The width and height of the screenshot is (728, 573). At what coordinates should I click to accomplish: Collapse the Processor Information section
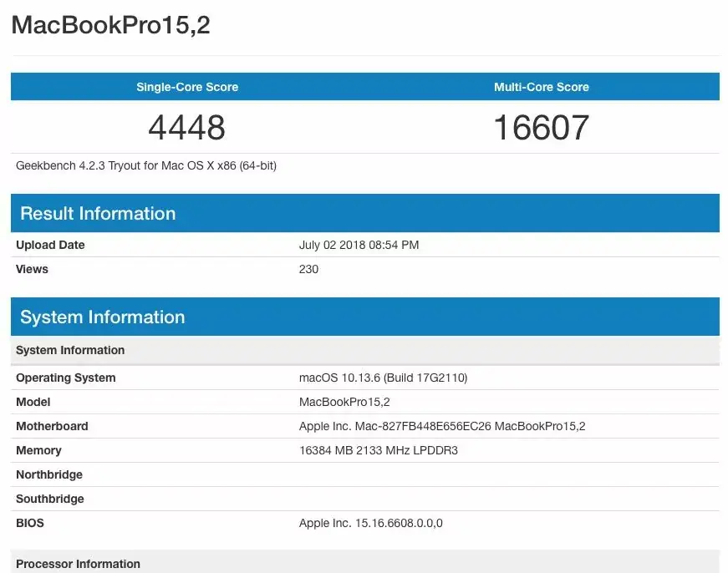click(78, 564)
